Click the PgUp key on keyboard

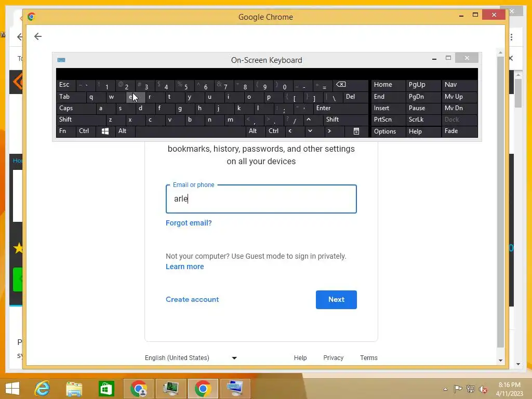[423, 85]
